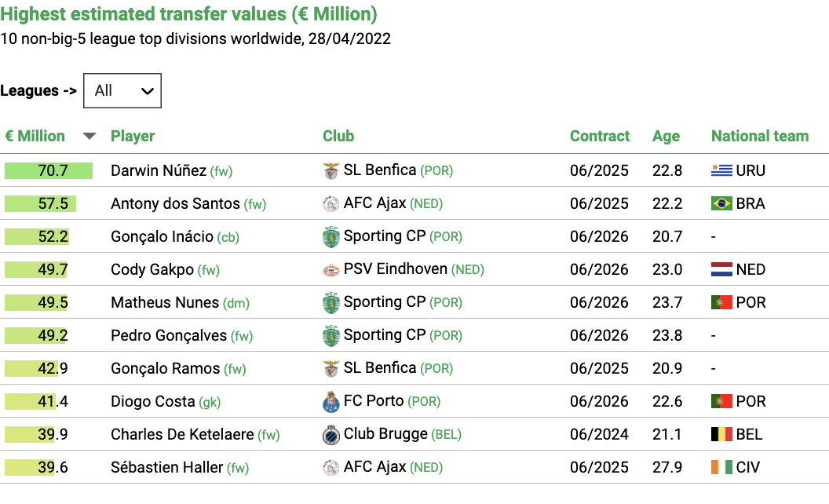Click the Belgium flag icon
829x504 pixels.
pyautogui.click(x=721, y=434)
